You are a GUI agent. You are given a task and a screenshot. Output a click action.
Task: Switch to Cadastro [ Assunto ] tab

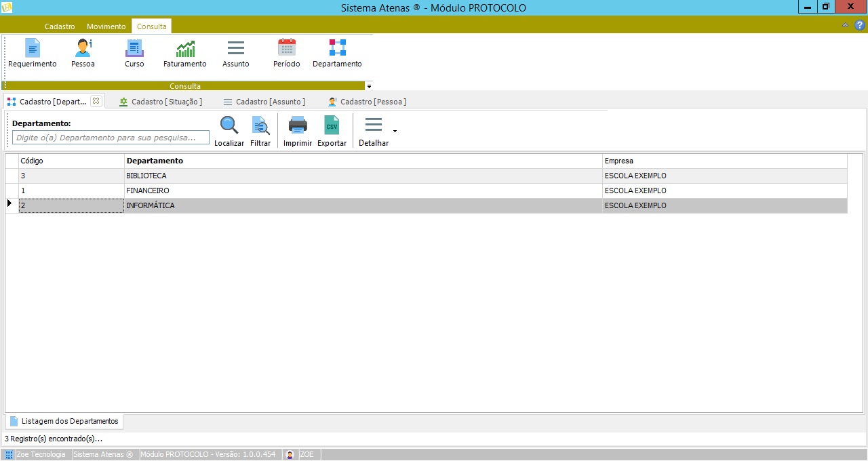coord(264,102)
